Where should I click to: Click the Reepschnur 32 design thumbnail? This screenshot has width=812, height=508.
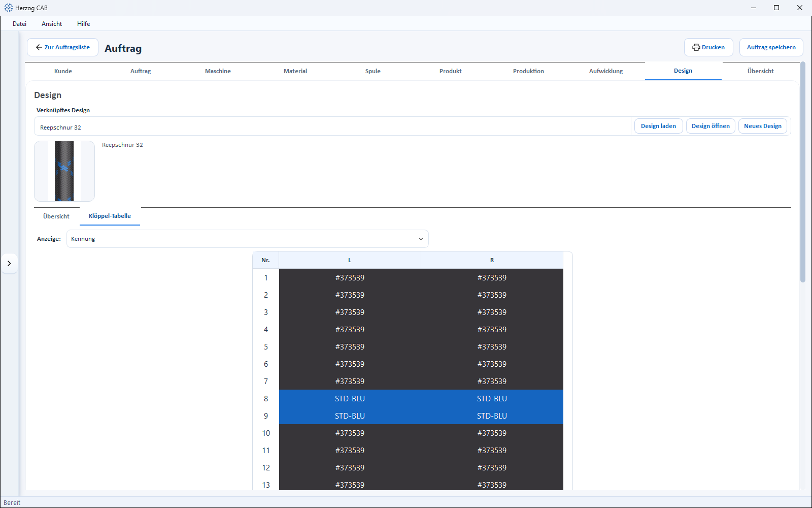tap(64, 171)
